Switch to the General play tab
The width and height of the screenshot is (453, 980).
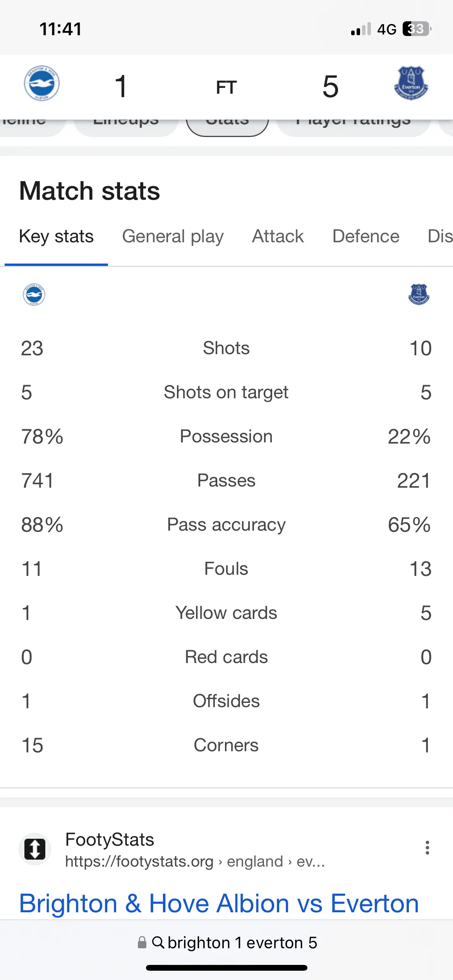click(173, 236)
